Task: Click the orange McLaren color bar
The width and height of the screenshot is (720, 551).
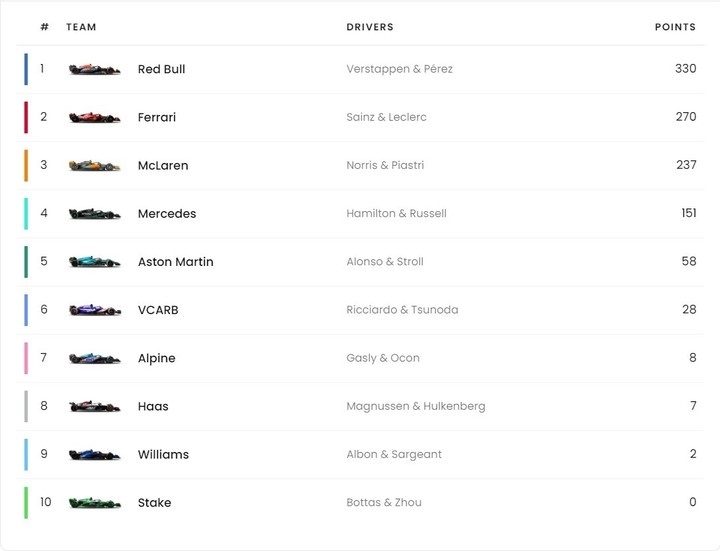Action: pos(26,165)
